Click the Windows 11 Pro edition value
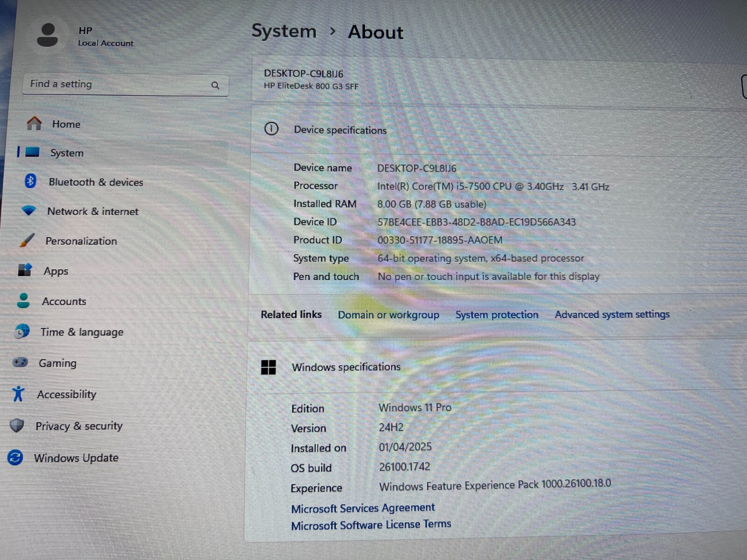Viewport: 747px width, 560px height. click(415, 407)
